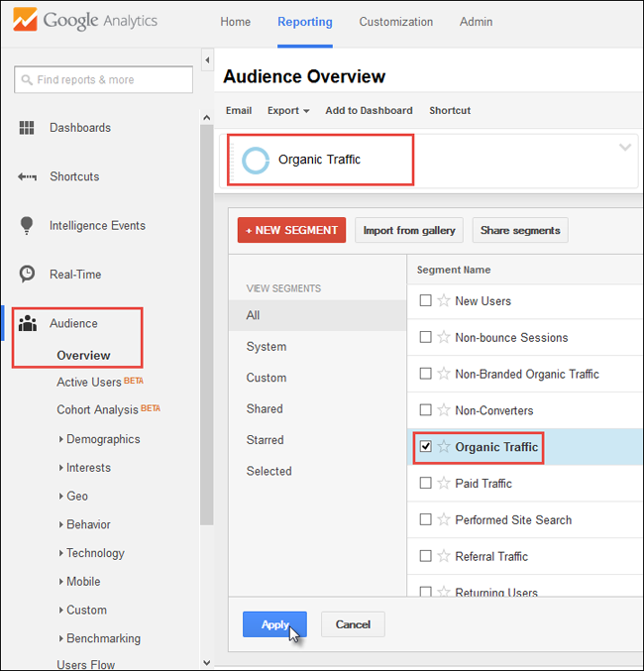The width and height of the screenshot is (644, 671).
Task: Collapse the segment panel with chevron
Action: 624,148
